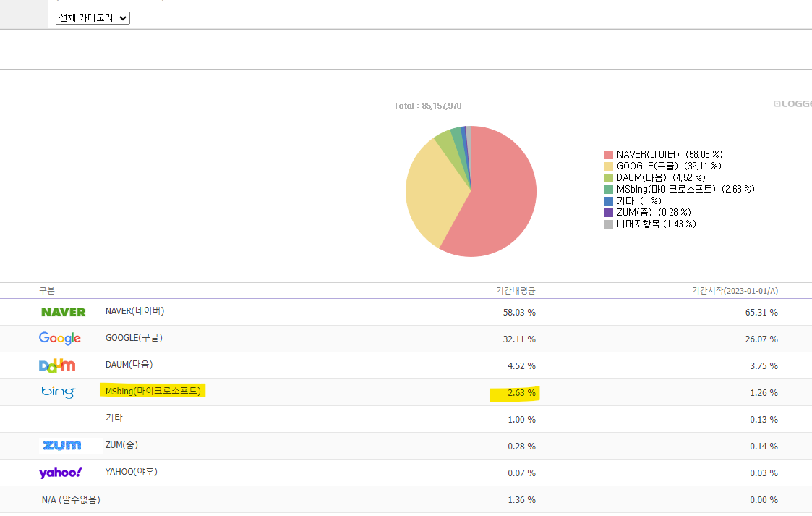This screenshot has width=812, height=516.
Task: Click Total : 85,157,970 label
Action: click(x=427, y=106)
